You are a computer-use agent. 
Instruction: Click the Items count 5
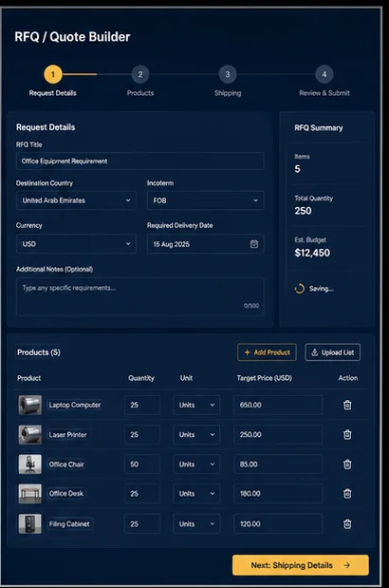click(x=297, y=169)
